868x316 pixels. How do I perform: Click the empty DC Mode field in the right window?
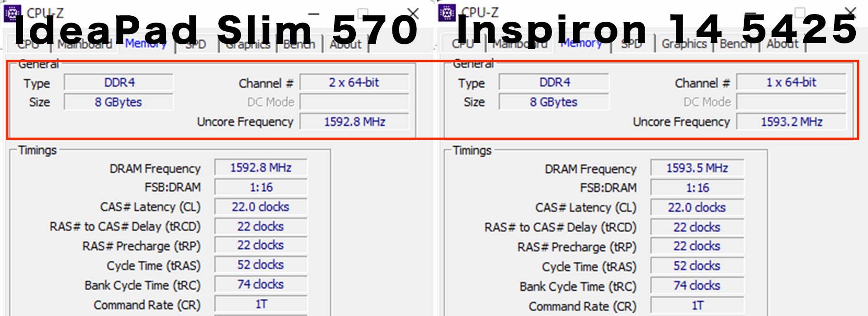click(x=791, y=102)
